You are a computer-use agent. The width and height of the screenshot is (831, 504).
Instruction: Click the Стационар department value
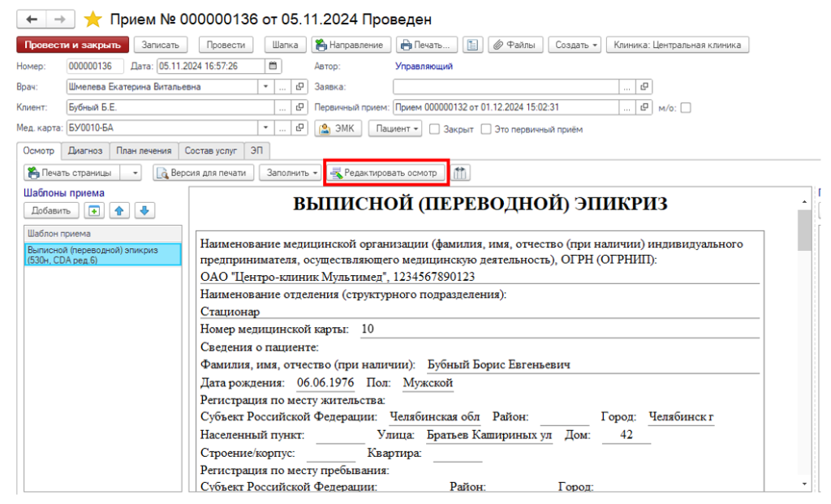coord(230,312)
